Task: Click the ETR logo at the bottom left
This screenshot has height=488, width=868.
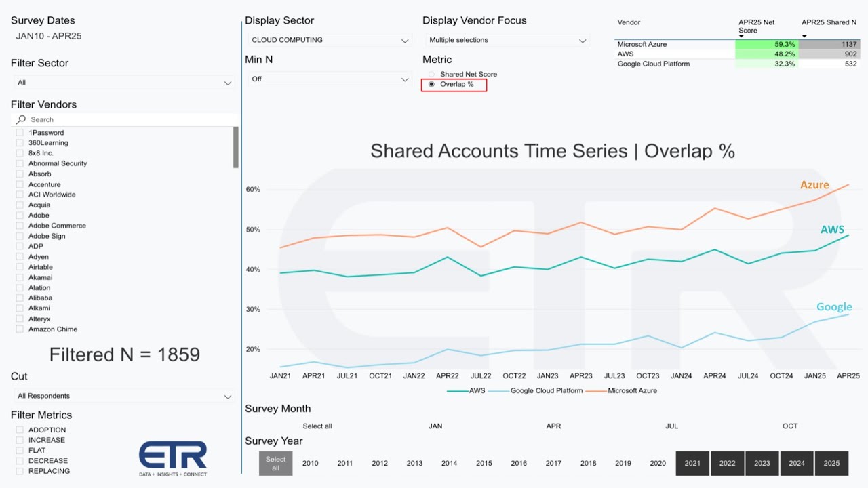Action: (x=173, y=459)
